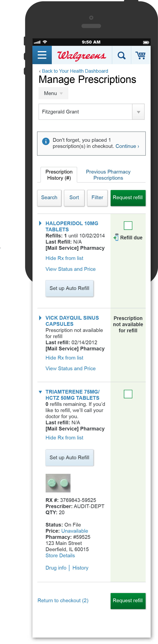Screen dimensions: 158x644
Task: Open the hamburger navigation menu
Action: pos(42,55)
